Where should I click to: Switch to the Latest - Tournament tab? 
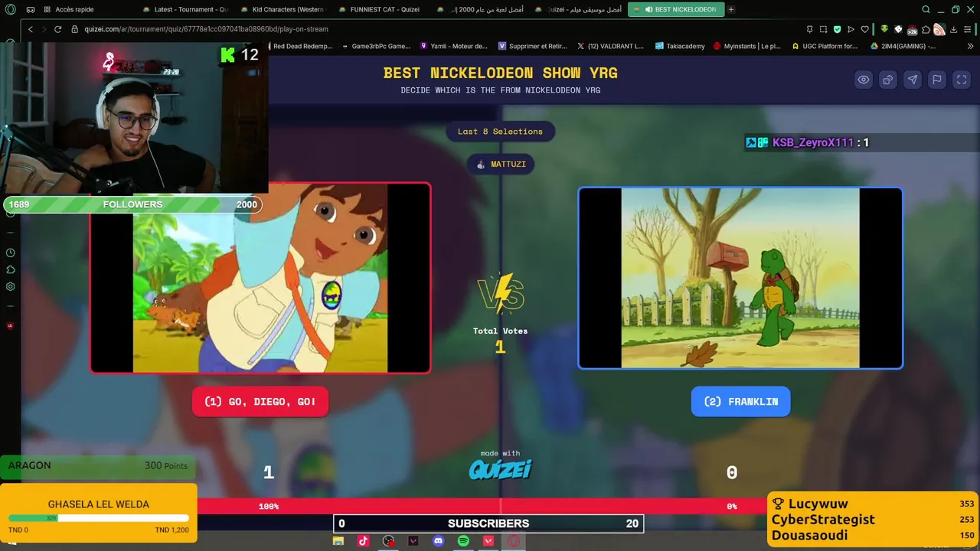[x=185, y=10]
